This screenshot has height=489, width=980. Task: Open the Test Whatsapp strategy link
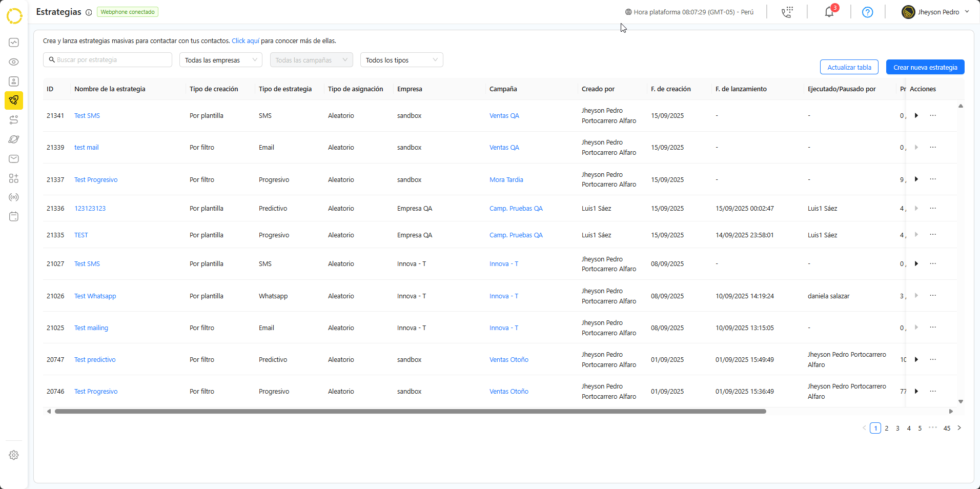95,296
